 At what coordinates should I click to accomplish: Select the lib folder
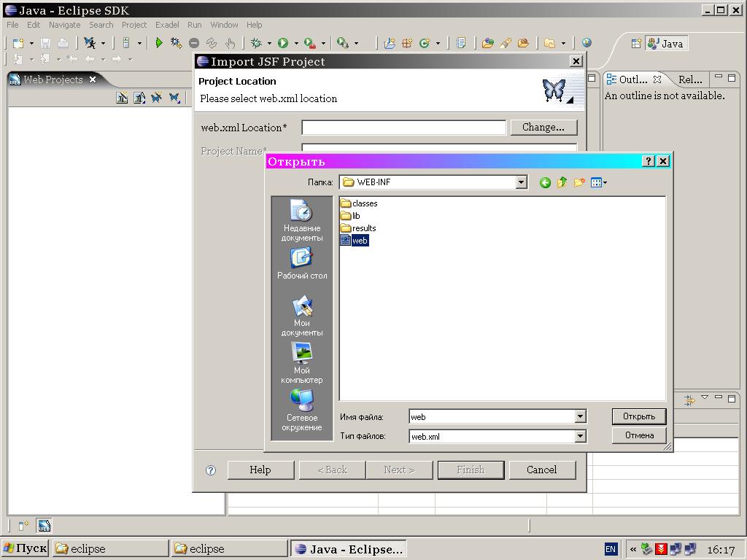[351, 216]
